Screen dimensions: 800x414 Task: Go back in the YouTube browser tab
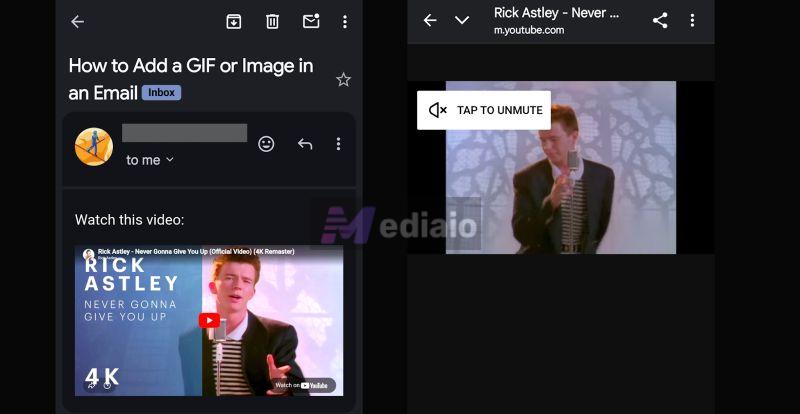click(430, 20)
